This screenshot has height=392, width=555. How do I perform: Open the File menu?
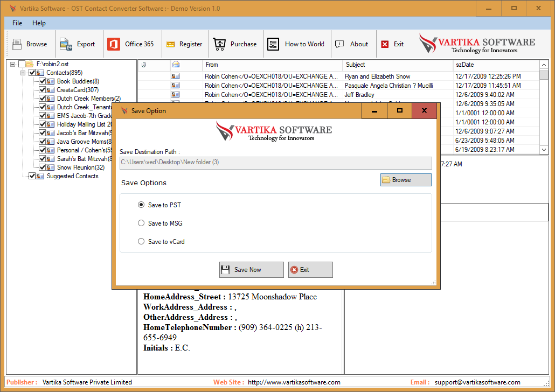pyautogui.click(x=17, y=23)
